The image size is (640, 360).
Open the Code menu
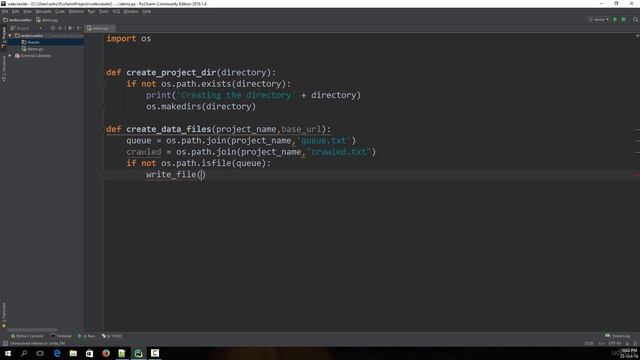click(60, 11)
